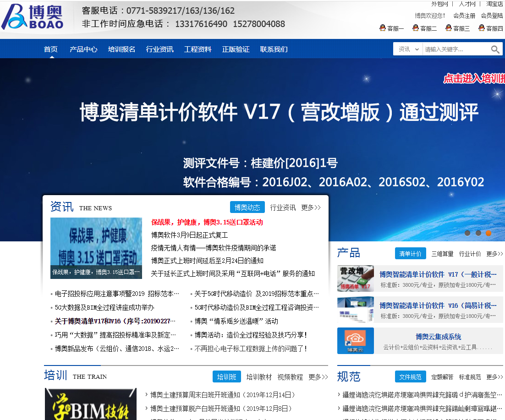Open 博奥土建预算周末白班开班通知 link
Image resolution: width=505 pixels, height=420 pixels.
(x=223, y=394)
